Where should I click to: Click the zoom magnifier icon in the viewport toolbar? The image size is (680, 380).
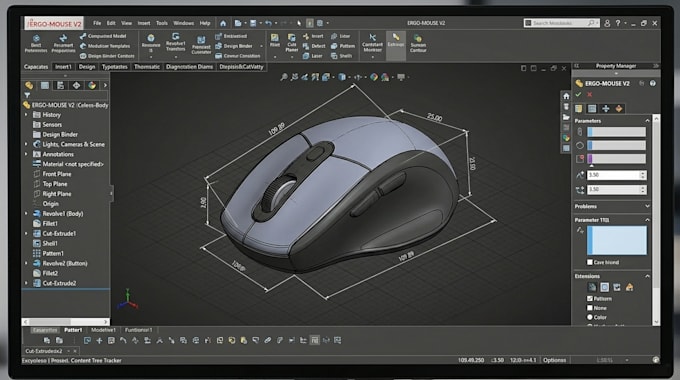click(284, 77)
